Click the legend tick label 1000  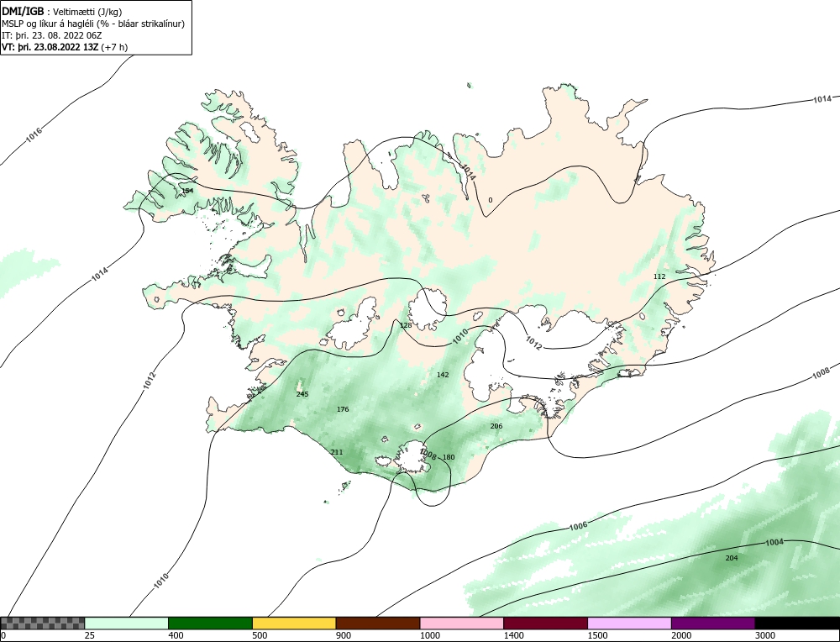point(429,635)
